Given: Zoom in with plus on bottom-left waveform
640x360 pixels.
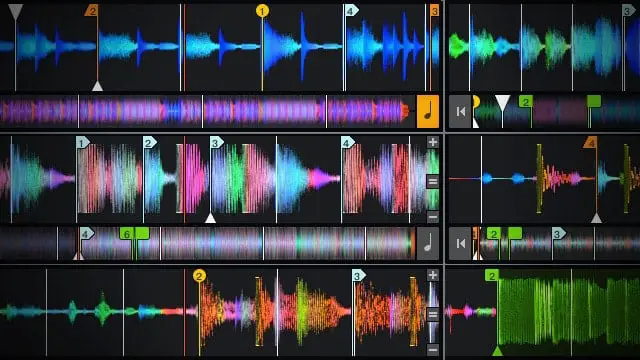Looking at the screenshot, I should tap(433, 275).
